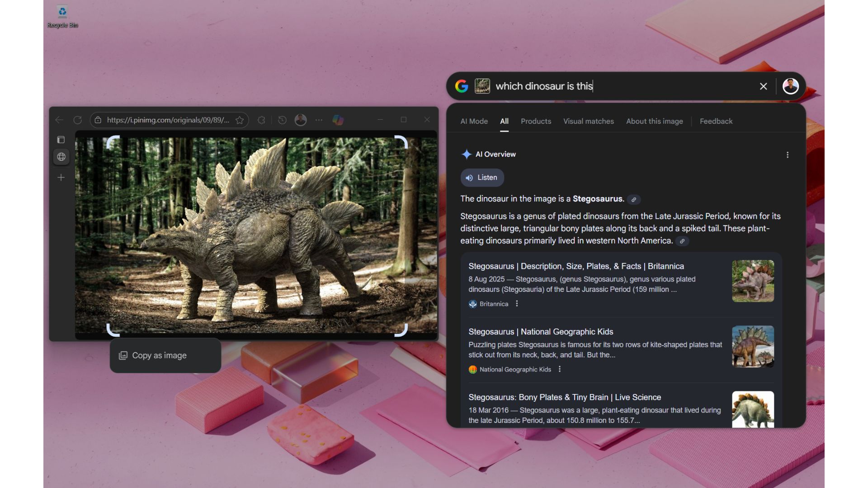Image resolution: width=868 pixels, height=488 pixels.
Task: Clear the search with X icon
Action: (763, 86)
